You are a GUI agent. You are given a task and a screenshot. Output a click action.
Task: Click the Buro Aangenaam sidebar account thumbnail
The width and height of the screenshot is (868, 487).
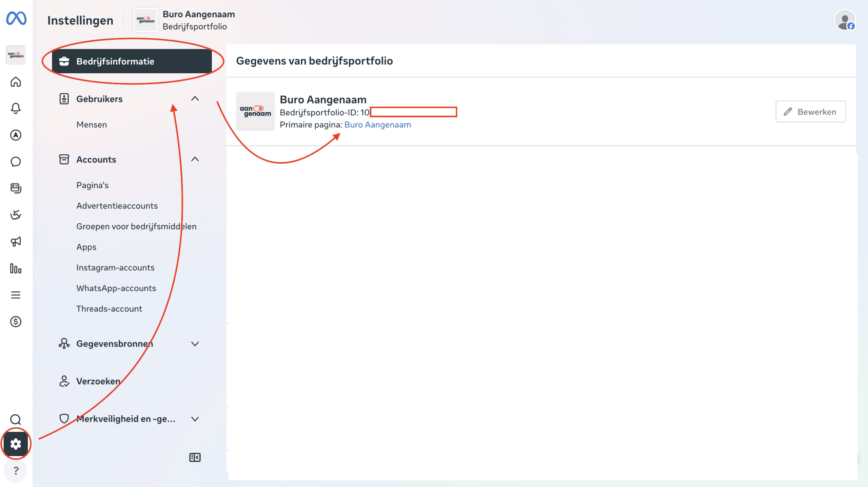(16, 55)
